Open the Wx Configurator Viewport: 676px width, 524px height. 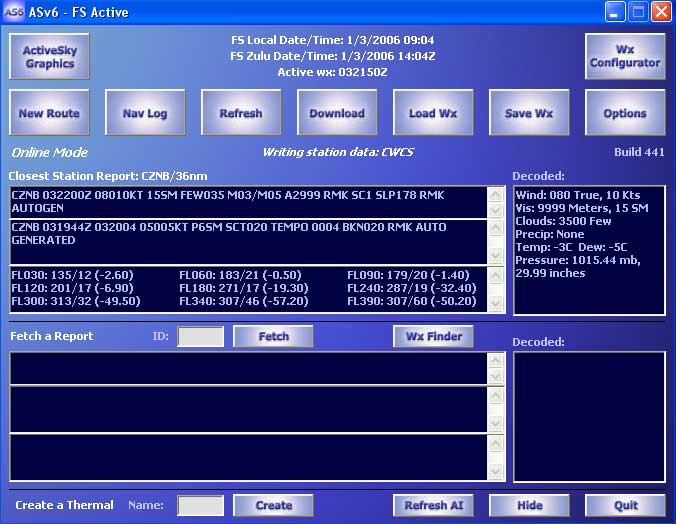(625, 56)
